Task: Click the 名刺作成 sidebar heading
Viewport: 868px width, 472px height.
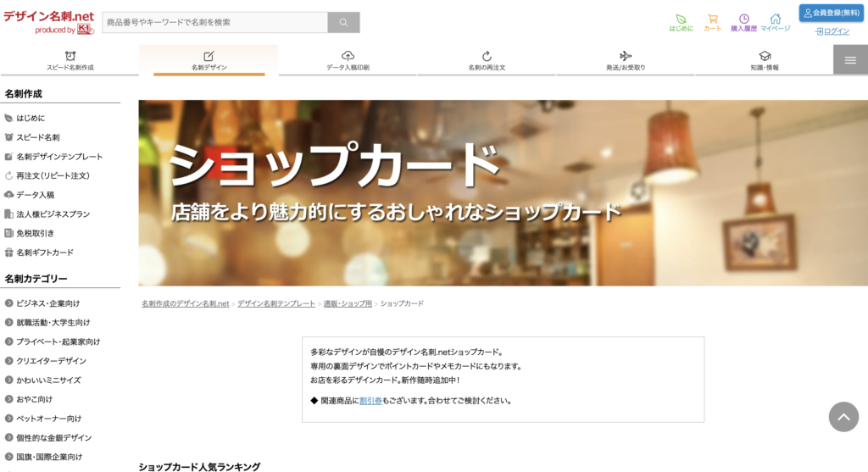Action: (23, 94)
